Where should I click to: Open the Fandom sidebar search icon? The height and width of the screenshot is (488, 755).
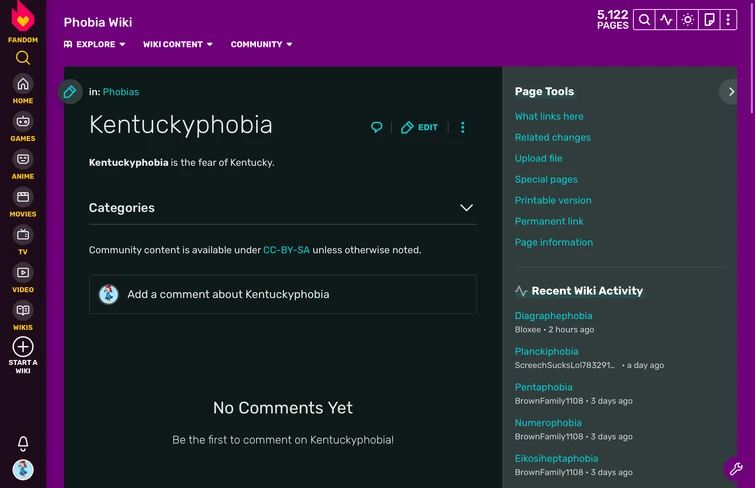coord(23,58)
